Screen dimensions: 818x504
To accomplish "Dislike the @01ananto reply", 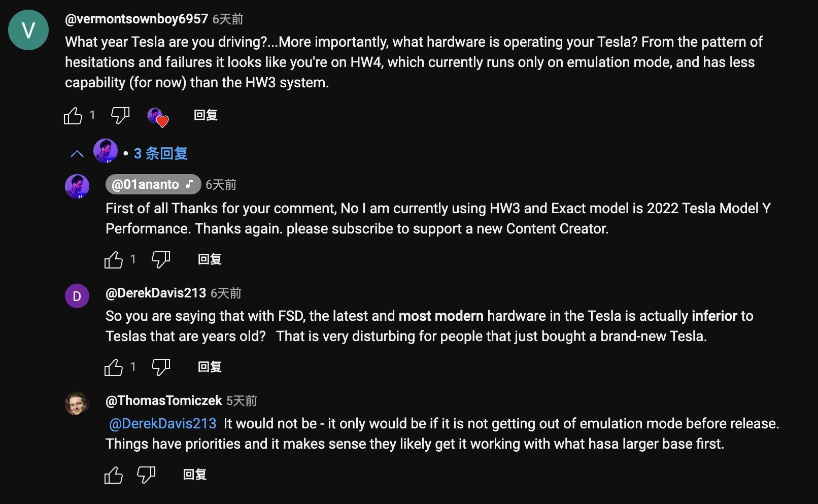I will click(x=161, y=260).
